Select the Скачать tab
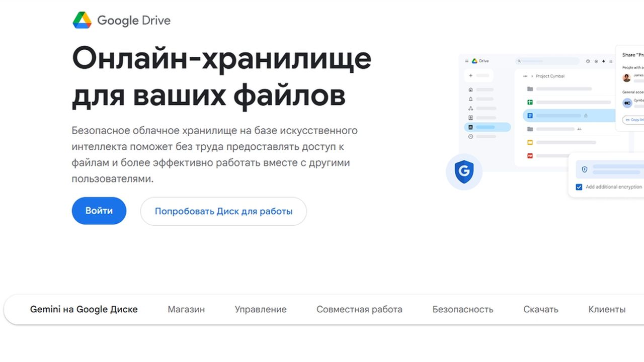The height and width of the screenshot is (362, 644). (x=541, y=309)
